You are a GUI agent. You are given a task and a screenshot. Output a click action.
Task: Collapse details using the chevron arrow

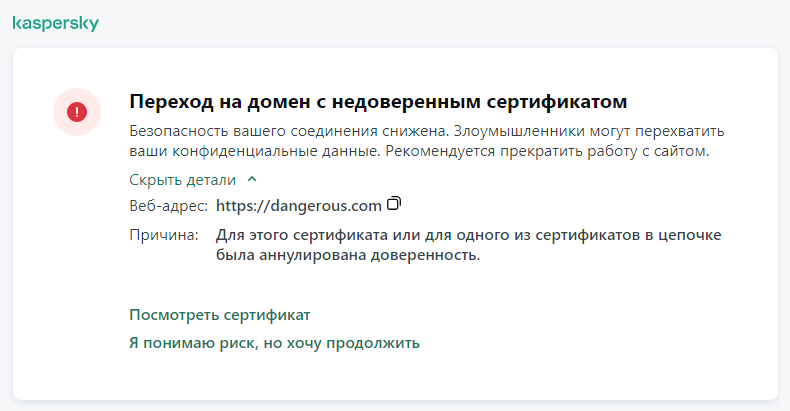(x=252, y=180)
